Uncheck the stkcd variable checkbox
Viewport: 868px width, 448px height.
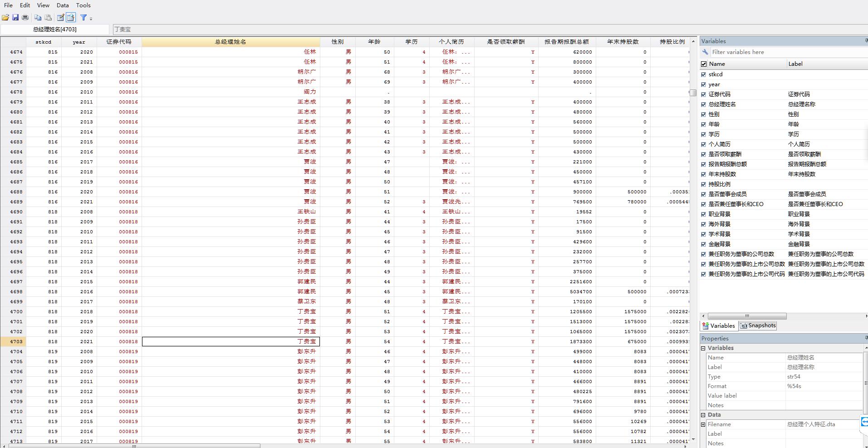coord(704,74)
